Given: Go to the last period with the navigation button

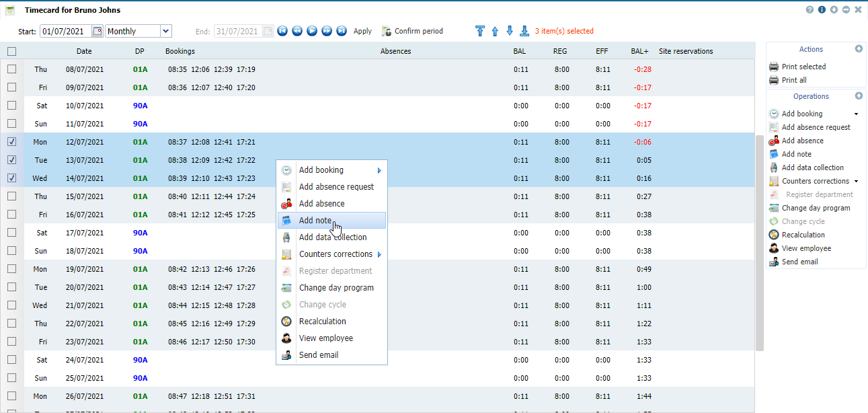Looking at the screenshot, I should [342, 31].
